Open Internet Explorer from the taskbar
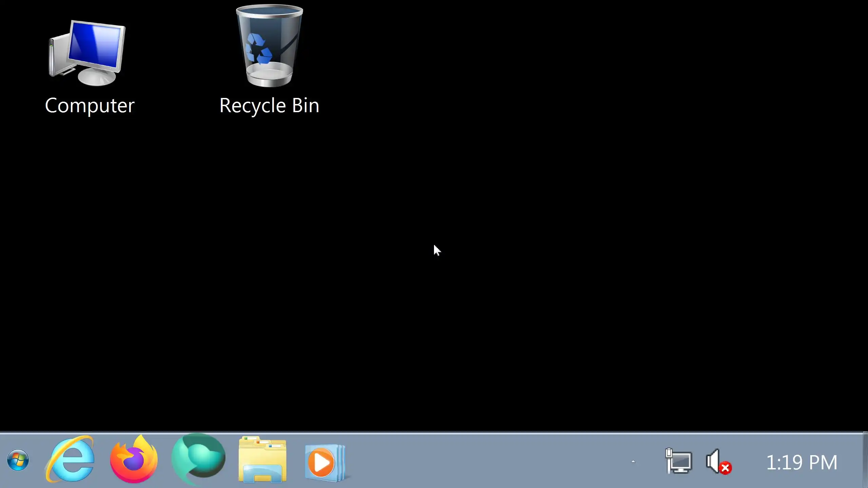The image size is (868, 488). coord(70,460)
